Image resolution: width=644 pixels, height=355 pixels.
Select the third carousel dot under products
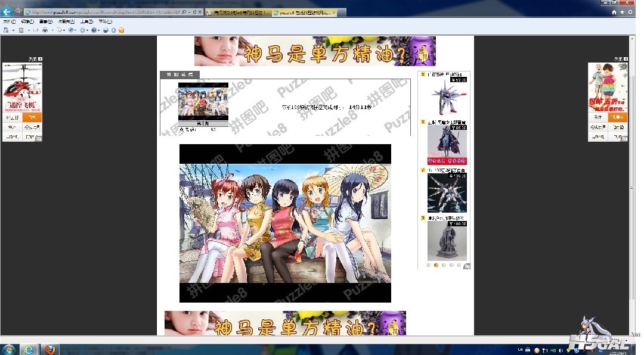point(444,265)
